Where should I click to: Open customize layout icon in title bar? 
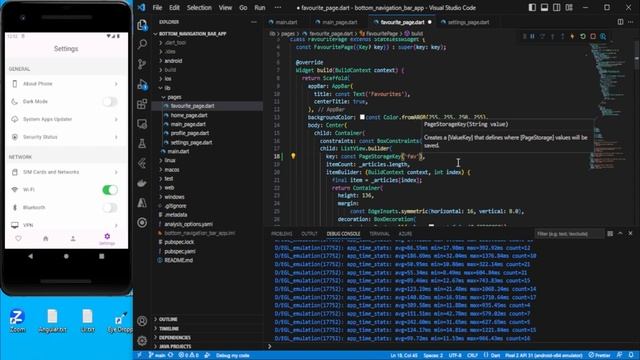click(x=569, y=7)
